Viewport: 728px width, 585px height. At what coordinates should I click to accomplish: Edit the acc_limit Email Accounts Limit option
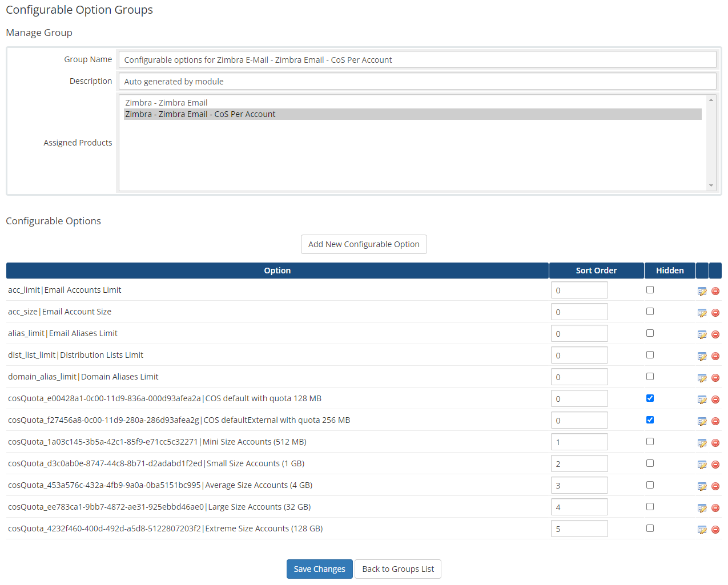[702, 291]
